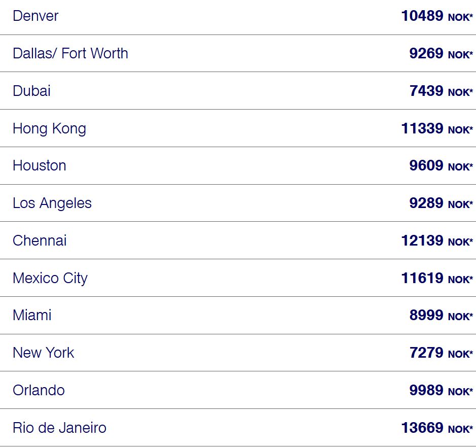476x448 pixels.
Task: Choose the Dubai destination
Action: 238,91
